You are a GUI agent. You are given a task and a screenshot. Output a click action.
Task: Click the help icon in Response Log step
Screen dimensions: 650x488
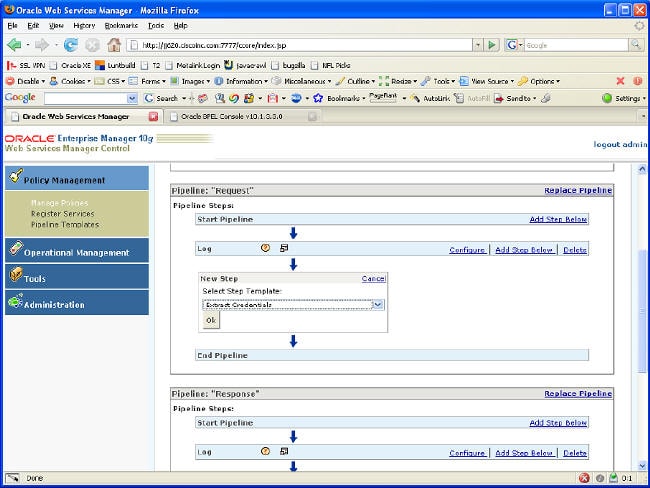266,453
